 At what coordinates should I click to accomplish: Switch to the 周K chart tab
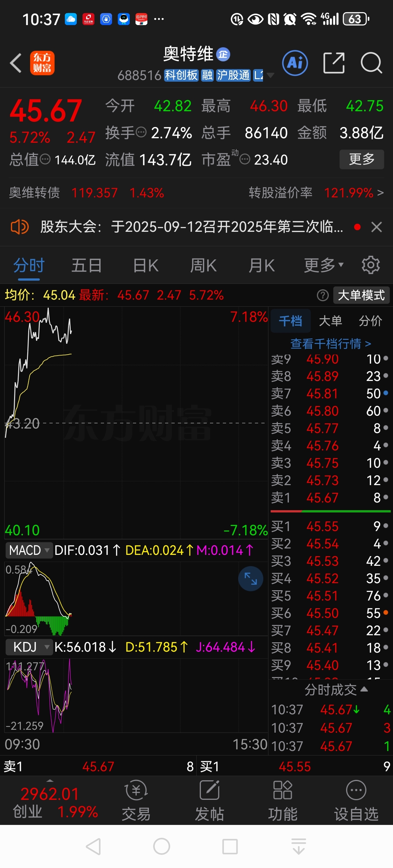pyautogui.click(x=203, y=265)
